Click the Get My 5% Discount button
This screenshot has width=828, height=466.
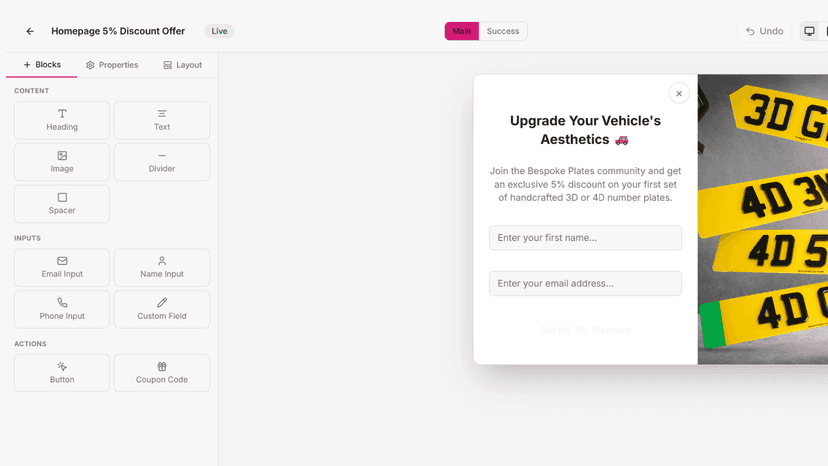tap(585, 330)
